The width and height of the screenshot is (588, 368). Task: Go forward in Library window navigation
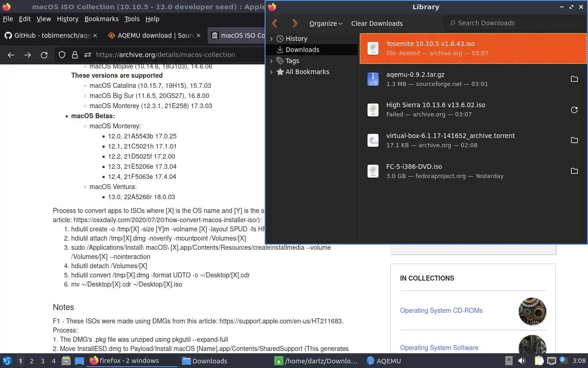pos(295,23)
